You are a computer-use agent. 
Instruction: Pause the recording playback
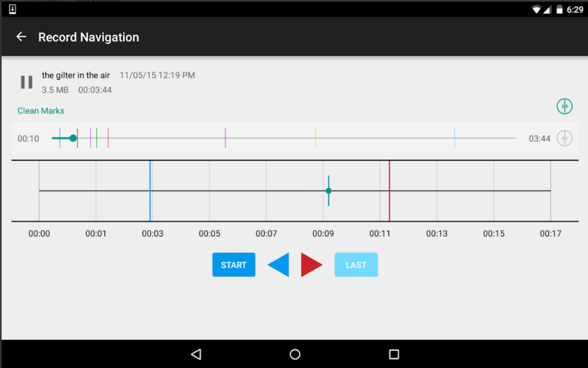point(26,82)
